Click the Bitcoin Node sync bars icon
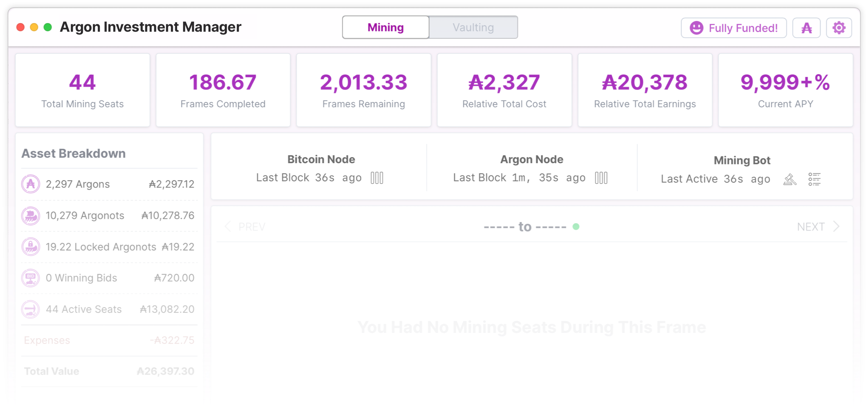868x413 pixels. pyautogui.click(x=377, y=178)
